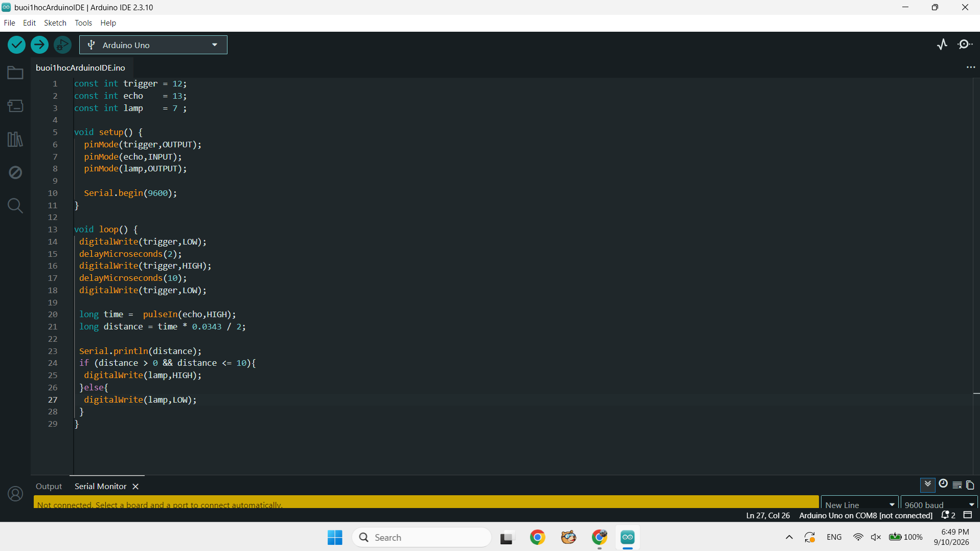Click the "pinMode(echo,INPUT);" line
This screenshot has width=980, height=551.
click(133, 157)
